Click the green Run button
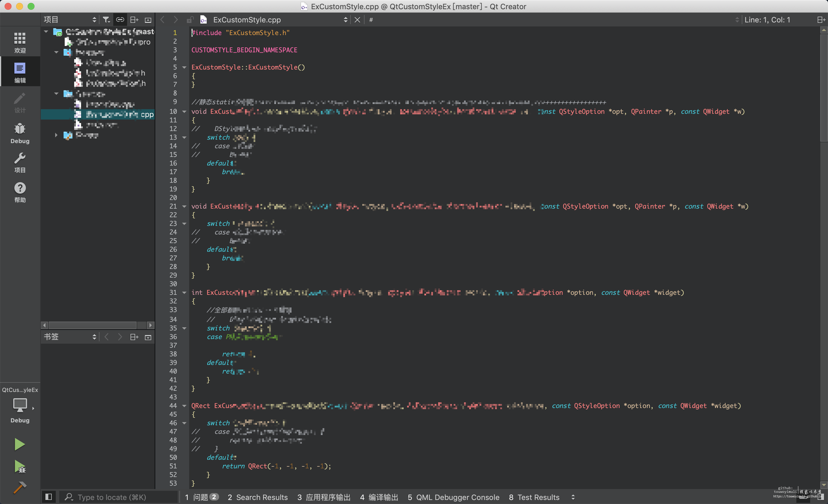The image size is (828, 504). [x=20, y=444]
